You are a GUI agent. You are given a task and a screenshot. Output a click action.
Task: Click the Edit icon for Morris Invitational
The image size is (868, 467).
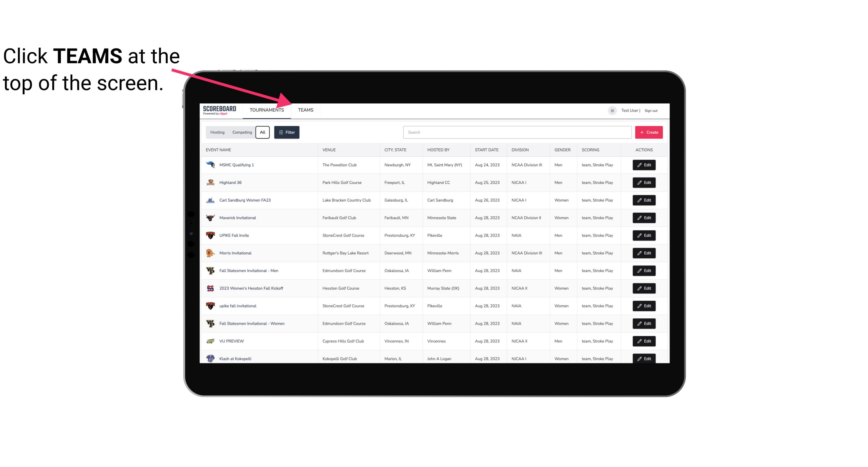coord(644,253)
